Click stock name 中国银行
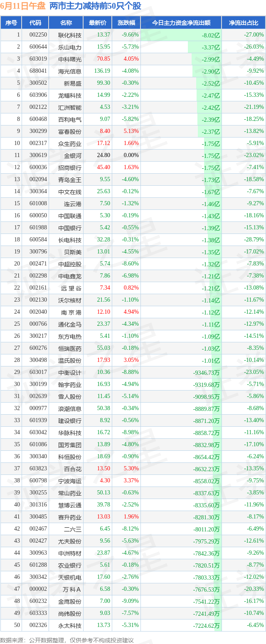266x644 pixels. pyautogui.click(x=70, y=228)
